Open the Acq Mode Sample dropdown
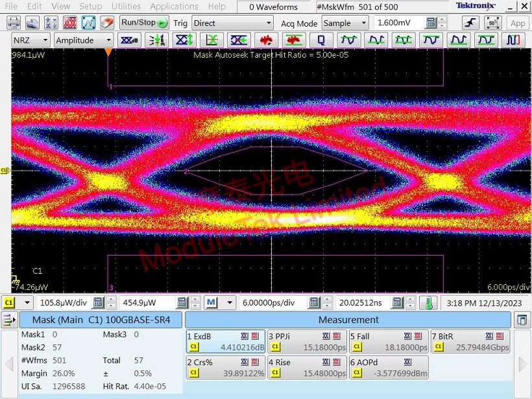This screenshot has height=399, width=532. [344, 21]
